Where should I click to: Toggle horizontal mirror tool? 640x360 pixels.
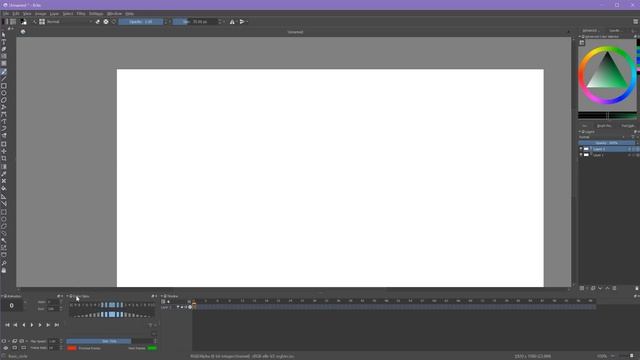232,22
